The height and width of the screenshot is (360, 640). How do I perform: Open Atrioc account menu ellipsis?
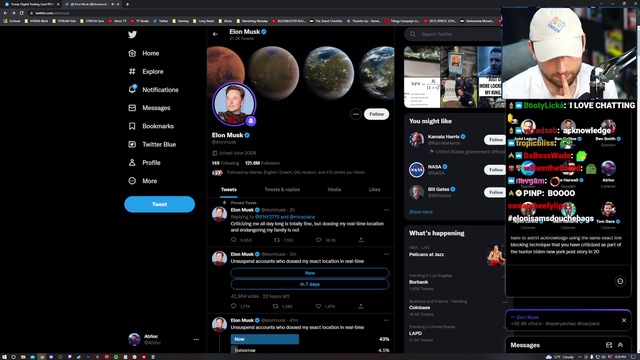[196, 340]
